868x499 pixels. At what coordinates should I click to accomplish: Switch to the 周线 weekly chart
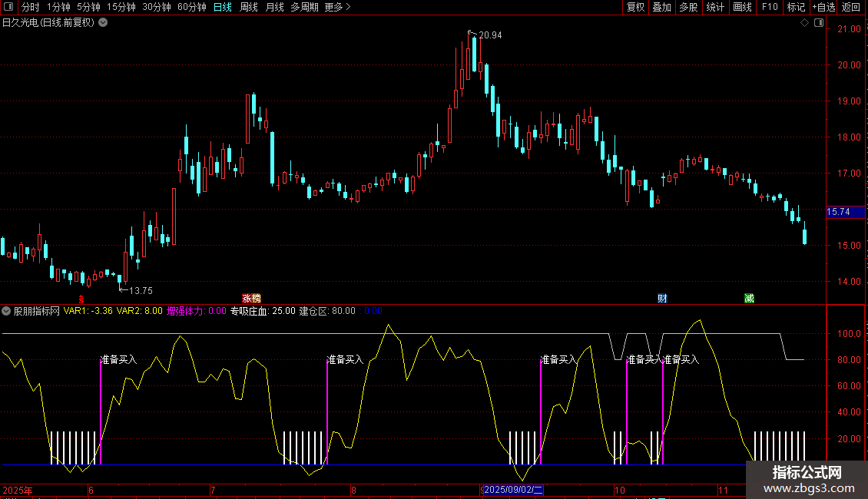tap(248, 7)
